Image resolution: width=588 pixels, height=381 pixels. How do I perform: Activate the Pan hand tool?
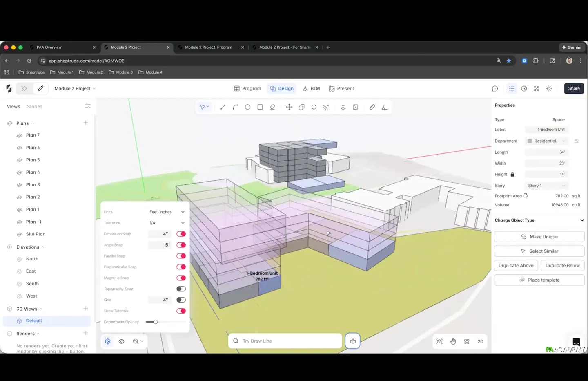[x=453, y=341]
